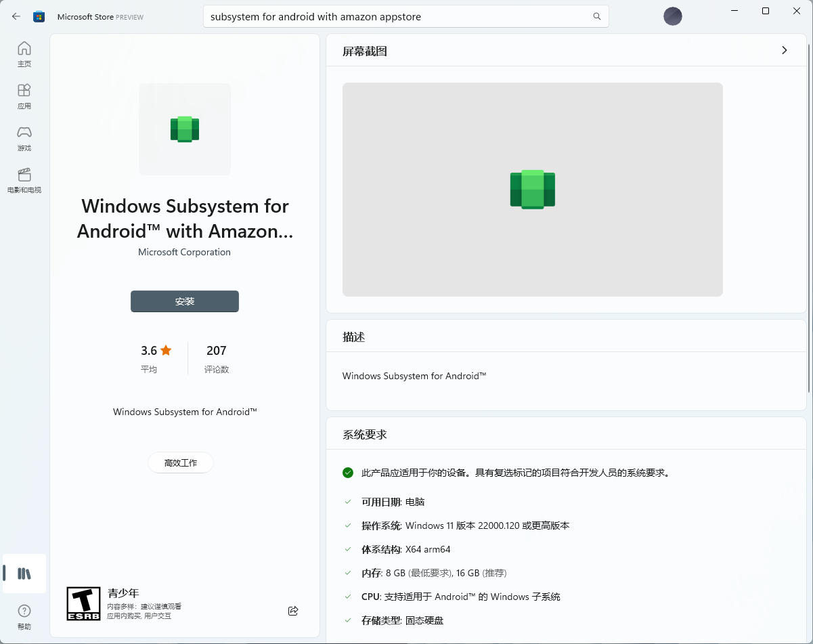Click the search magnifier icon
The image size is (813, 644).
point(596,16)
